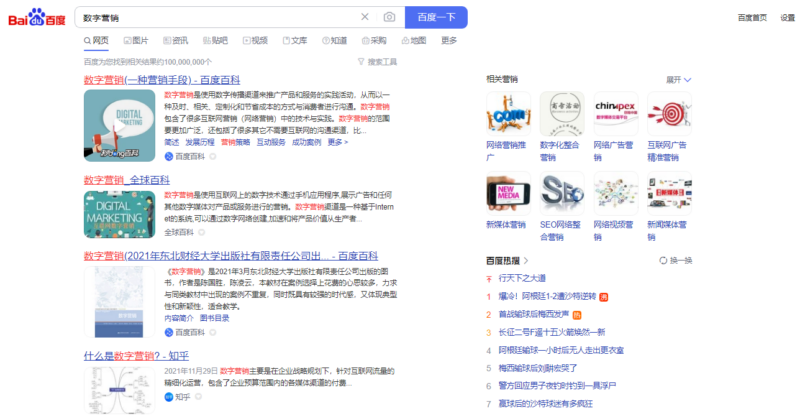
Task: Open 数字营销(一种营销手段) - 百度百科 result
Action: pos(162,80)
